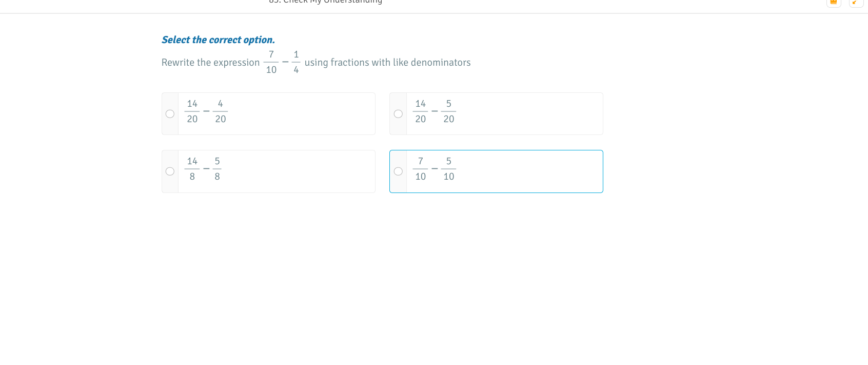Choose the 14/8 − 5/8 answer card
The height and width of the screenshot is (365, 868).
[268, 171]
